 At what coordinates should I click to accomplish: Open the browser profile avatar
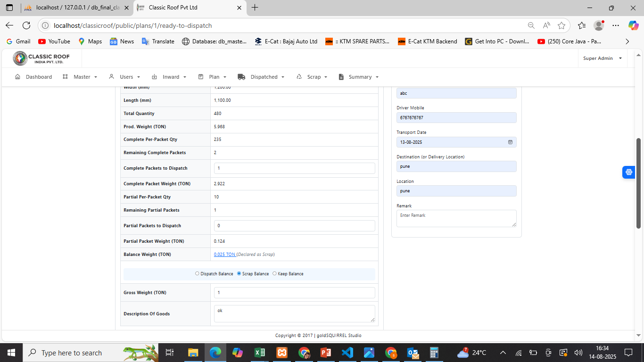pos(599,25)
